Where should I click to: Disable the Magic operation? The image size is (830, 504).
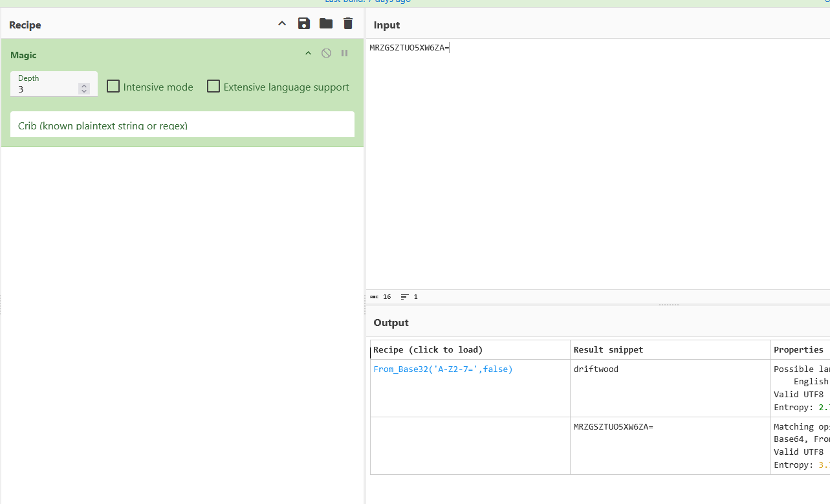(326, 53)
